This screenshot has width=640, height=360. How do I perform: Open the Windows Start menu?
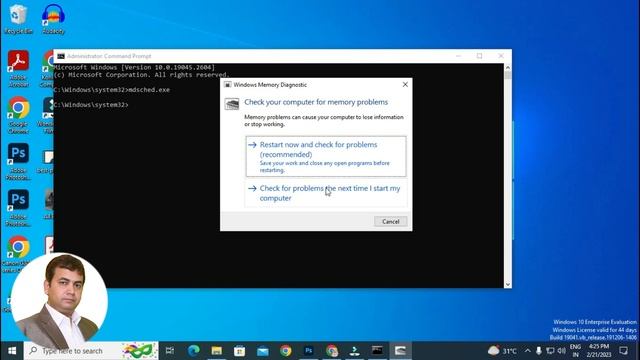12,351
